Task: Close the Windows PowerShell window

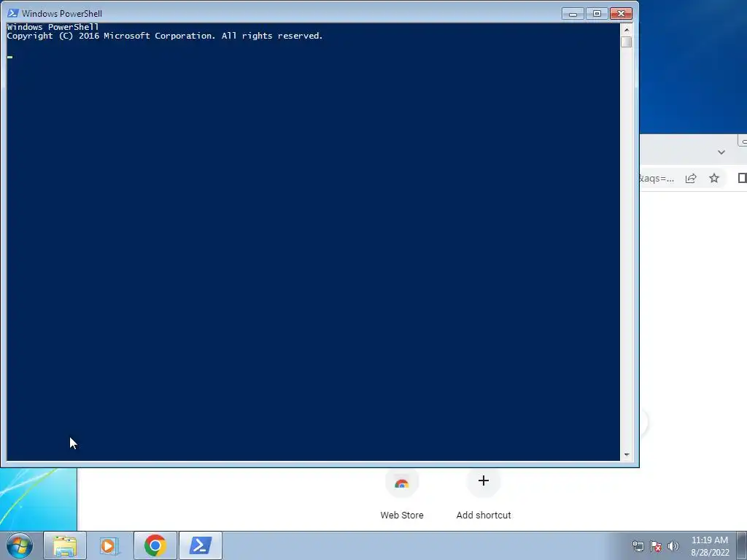Action: tap(621, 14)
